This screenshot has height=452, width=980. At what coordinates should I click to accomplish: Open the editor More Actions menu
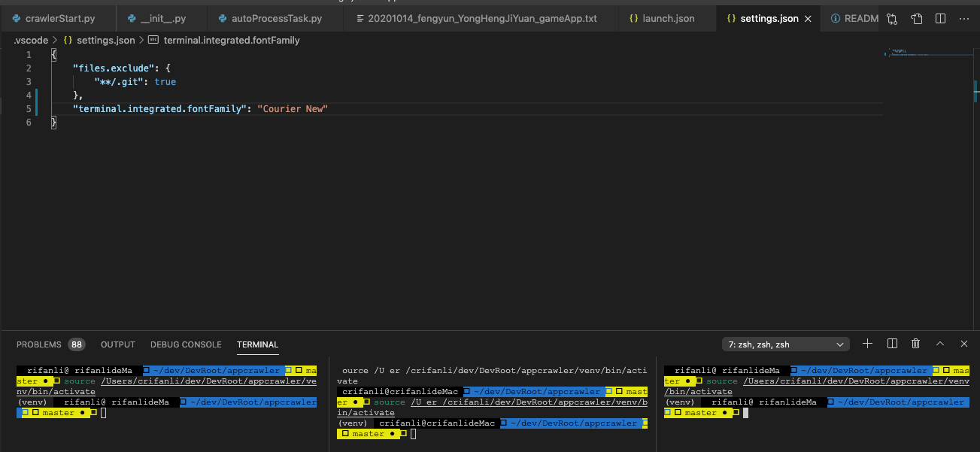963,19
